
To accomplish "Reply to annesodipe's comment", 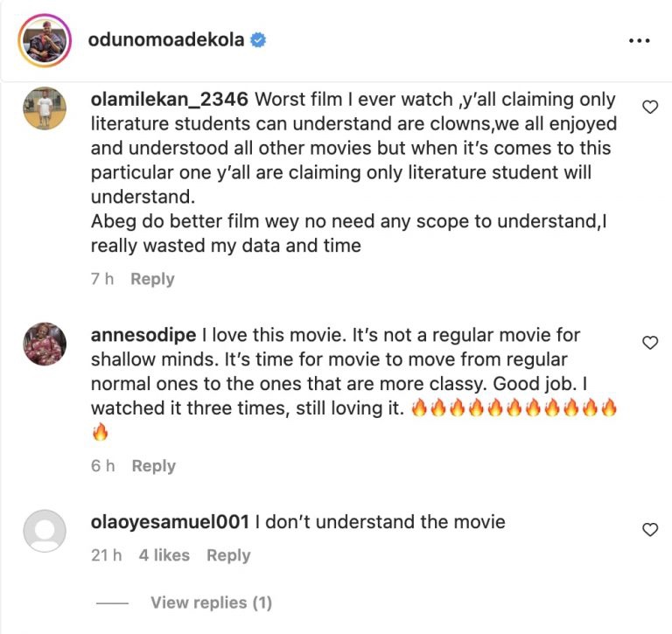I will click(x=153, y=466).
